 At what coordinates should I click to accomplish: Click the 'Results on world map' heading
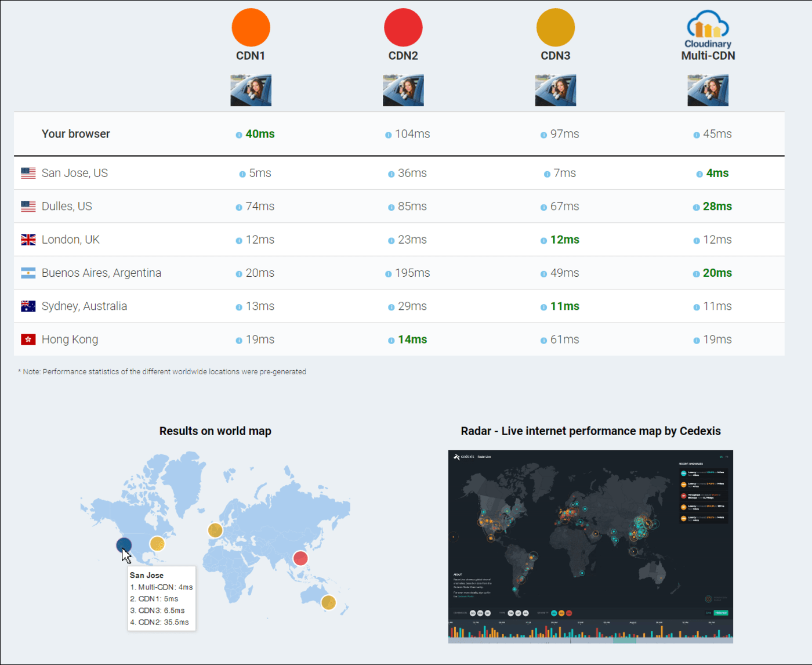pyautogui.click(x=215, y=431)
